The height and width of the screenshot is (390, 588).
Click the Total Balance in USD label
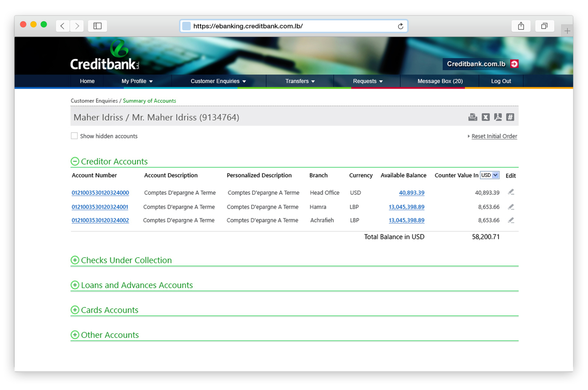(394, 237)
